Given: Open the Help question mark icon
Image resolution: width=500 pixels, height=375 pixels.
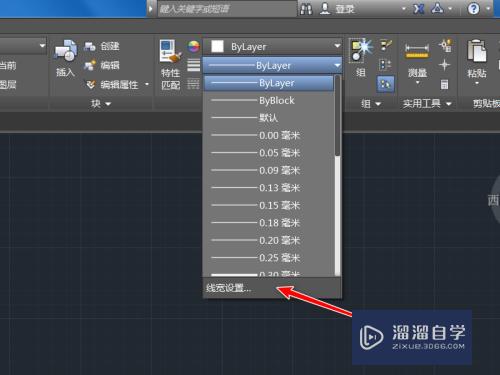Looking at the screenshot, I should 473,9.
